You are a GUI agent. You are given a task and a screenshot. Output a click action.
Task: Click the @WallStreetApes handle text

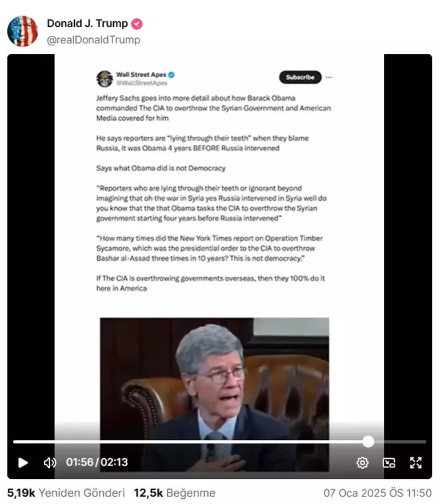(142, 83)
